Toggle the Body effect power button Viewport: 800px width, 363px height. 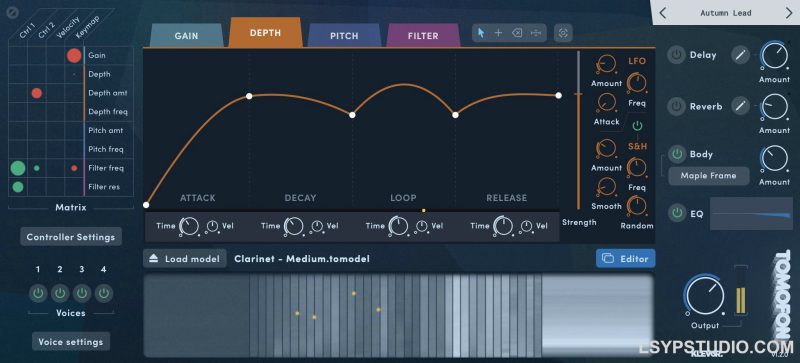coord(677,153)
